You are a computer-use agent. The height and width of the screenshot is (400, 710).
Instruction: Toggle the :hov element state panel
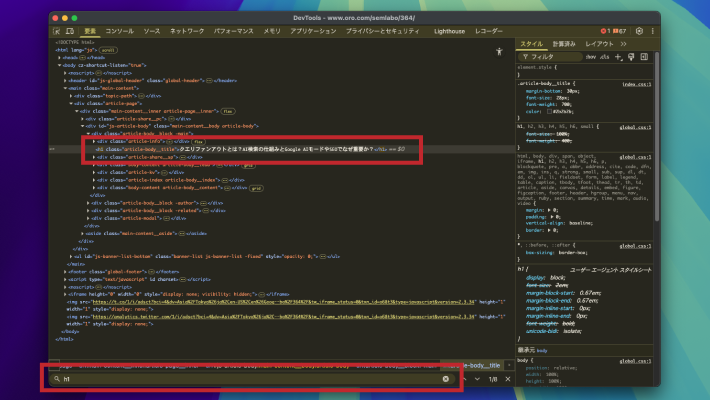coord(591,57)
